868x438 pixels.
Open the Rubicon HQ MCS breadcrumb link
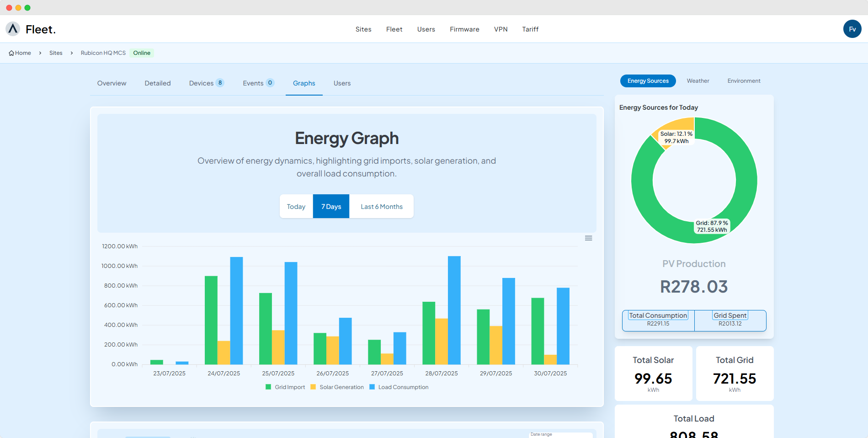103,53
